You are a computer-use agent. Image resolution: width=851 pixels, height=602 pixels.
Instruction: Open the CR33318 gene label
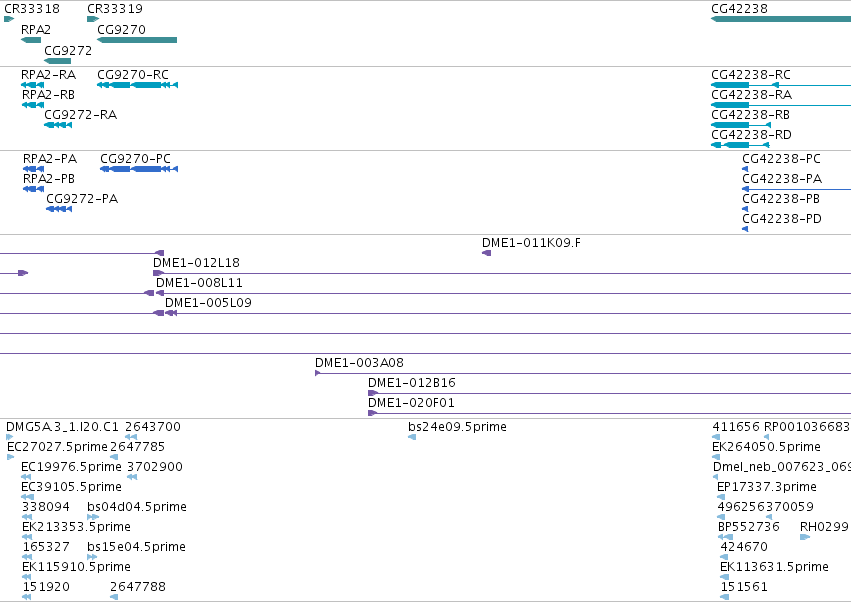[x=32, y=9]
